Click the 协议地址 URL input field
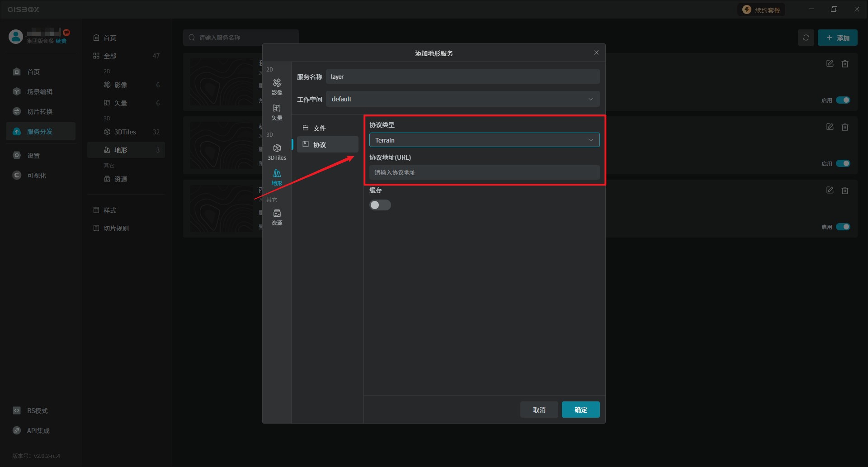Viewport: 868px width, 467px height. click(x=484, y=172)
